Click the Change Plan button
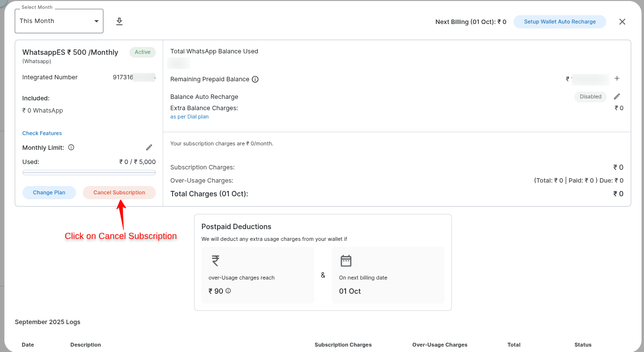This screenshot has height=352, width=644. pyautogui.click(x=49, y=192)
